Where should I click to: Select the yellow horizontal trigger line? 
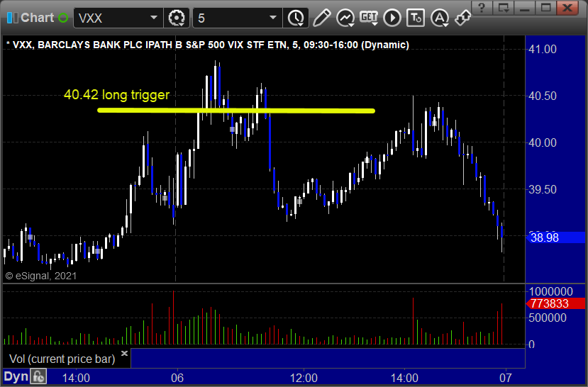[236, 111]
